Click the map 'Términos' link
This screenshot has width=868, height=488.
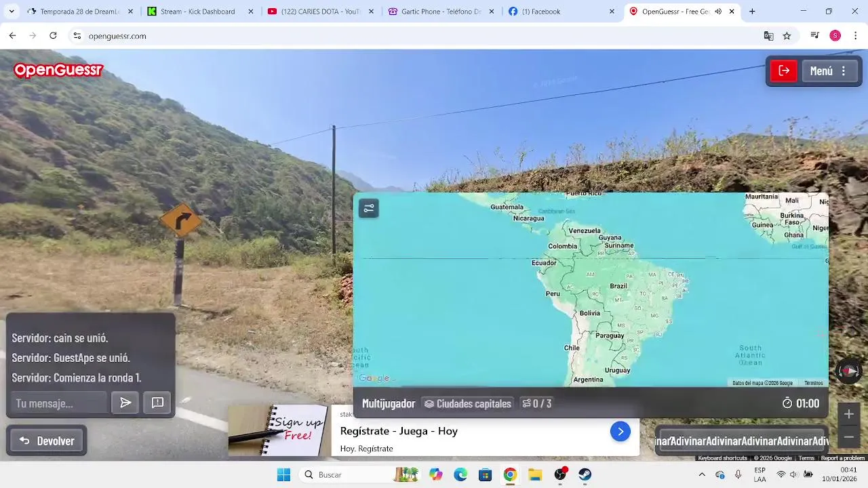(x=813, y=383)
